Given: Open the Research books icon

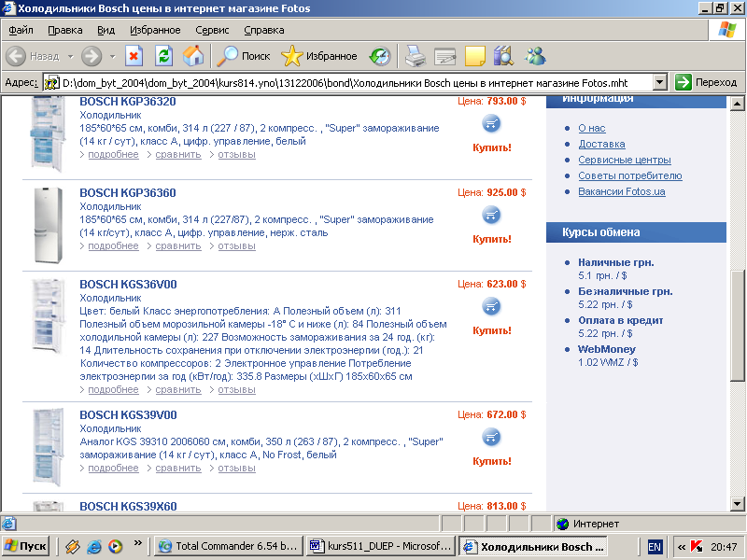Looking at the screenshot, I should pos(503,56).
